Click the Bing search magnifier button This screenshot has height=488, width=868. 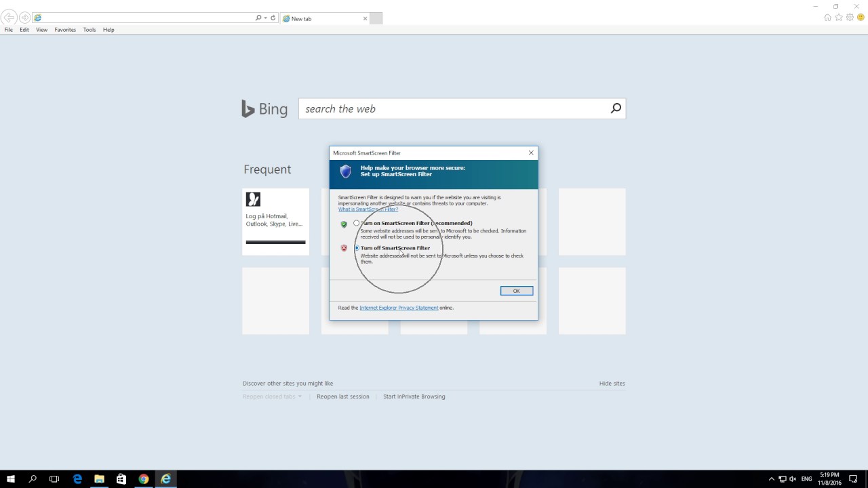pos(616,108)
